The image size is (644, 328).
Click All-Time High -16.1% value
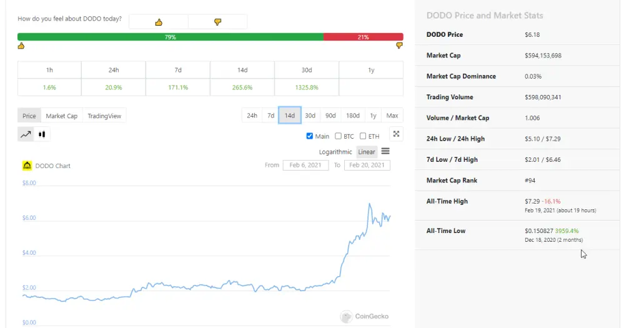pyautogui.click(x=551, y=201)
